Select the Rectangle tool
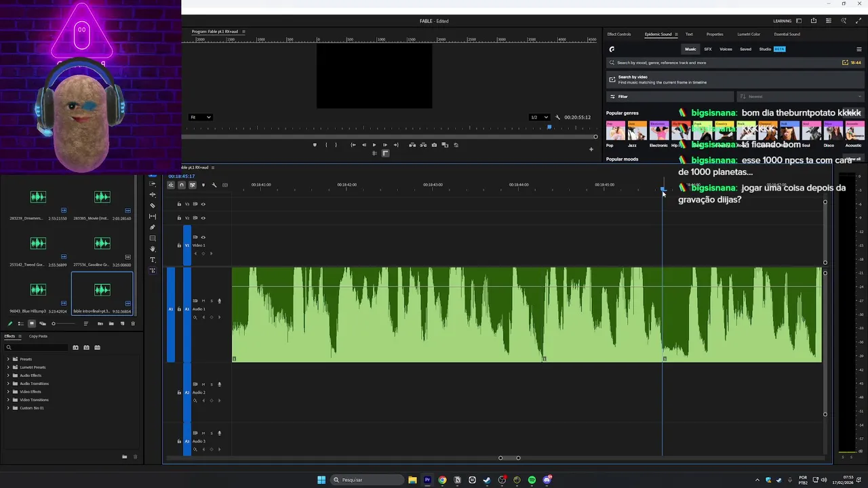868x488 pixels. (153, 238)
